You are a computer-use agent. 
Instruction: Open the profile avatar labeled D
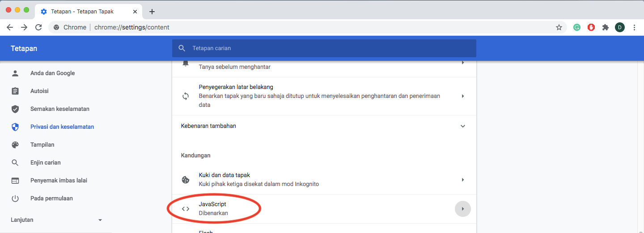point(620,27)
